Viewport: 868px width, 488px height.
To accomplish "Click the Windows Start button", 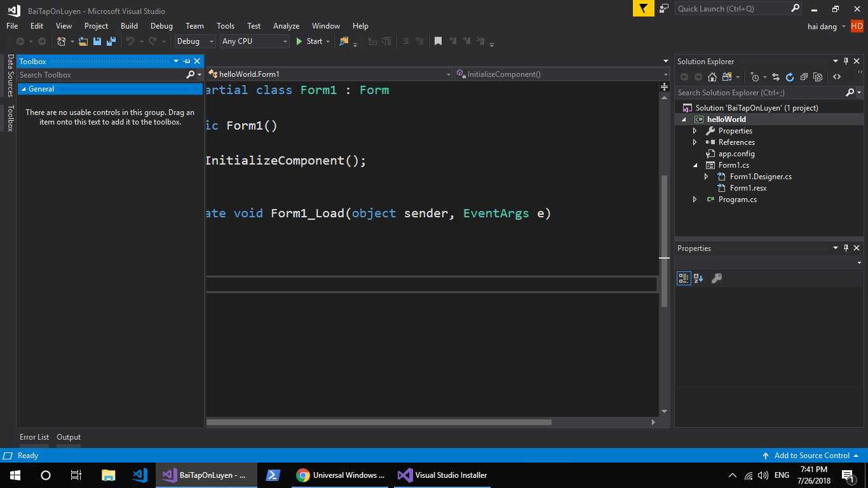I will [15, 475].
